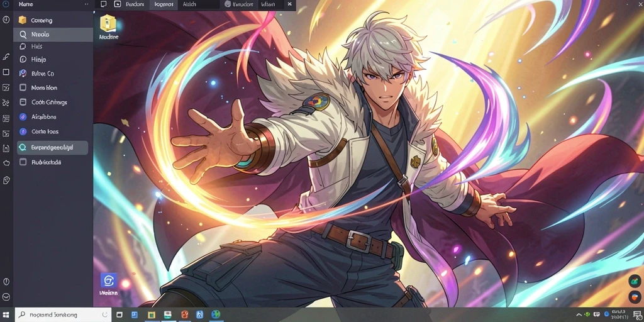Screen dimensions: 644x322
Task: Open the sidebar item labeled 'Airgibbna'
Action: point(53,117)
